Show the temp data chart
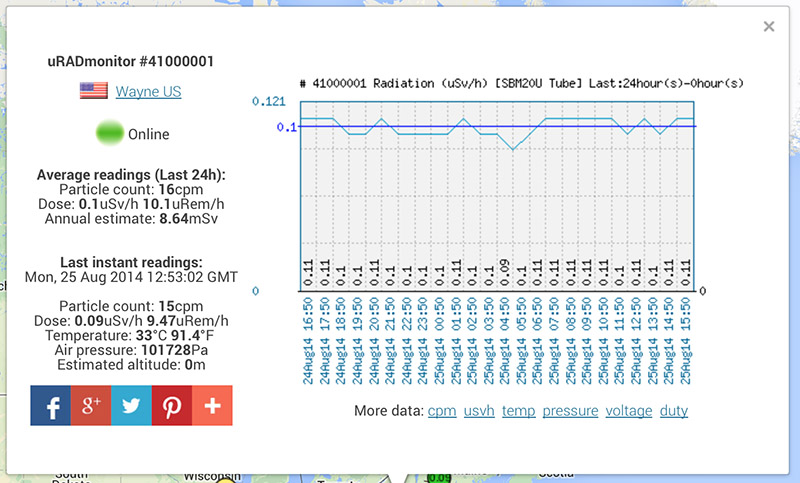This screenshot has height=483, width=800. click(518, 411)
